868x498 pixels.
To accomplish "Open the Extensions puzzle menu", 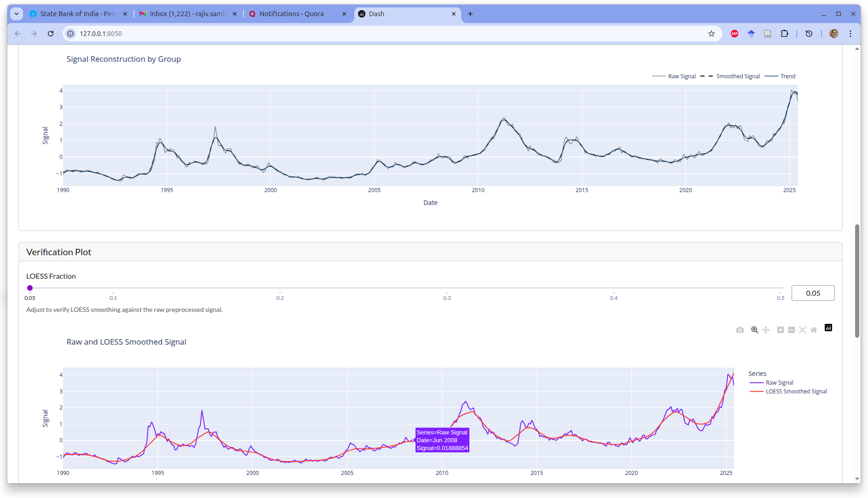I will click(785, 34).
